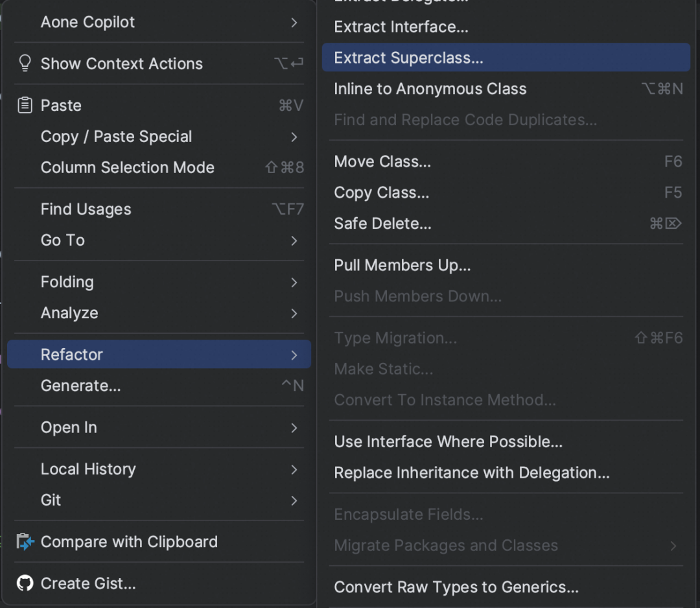This screenshot has width=700, height=608.
Task: Select Extract Interface option
Action: pos(506,27)
